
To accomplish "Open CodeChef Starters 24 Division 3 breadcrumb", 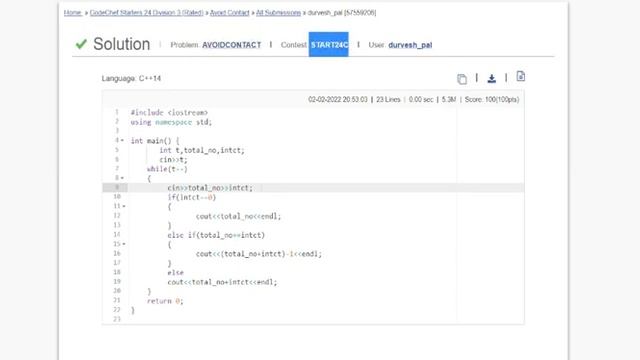I will pyautogui.click(x=147, y=13).
